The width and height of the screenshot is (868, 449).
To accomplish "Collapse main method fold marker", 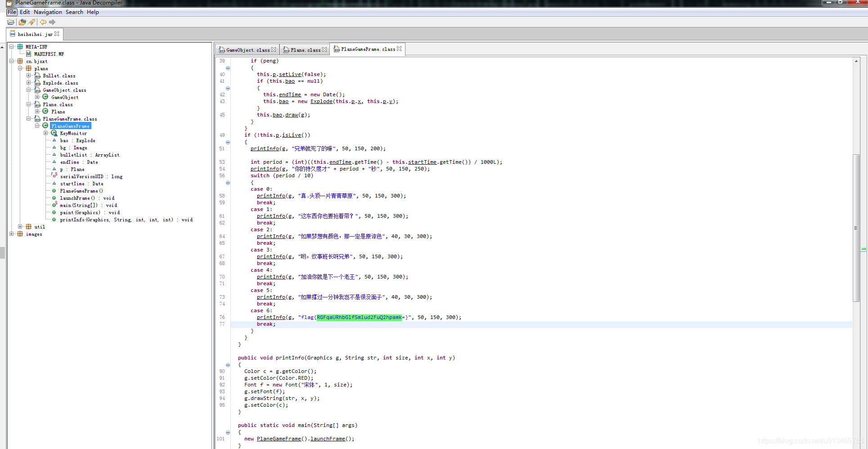I will [x=228, y=432].
